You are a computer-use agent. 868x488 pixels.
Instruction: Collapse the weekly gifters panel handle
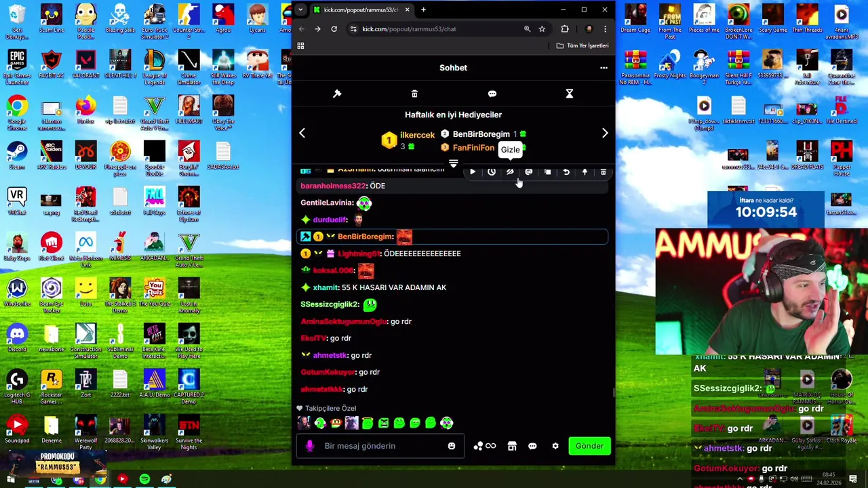[x=453, y=163]
